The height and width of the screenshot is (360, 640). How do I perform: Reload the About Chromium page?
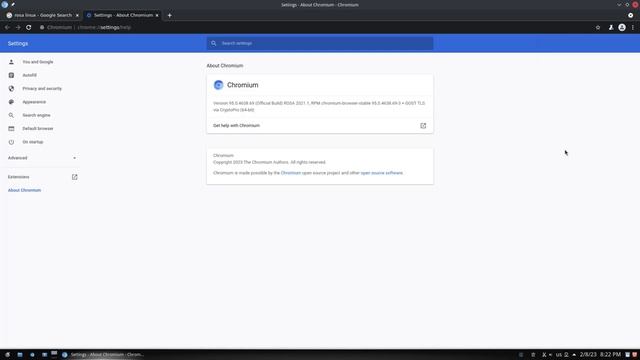pos(29,27)
